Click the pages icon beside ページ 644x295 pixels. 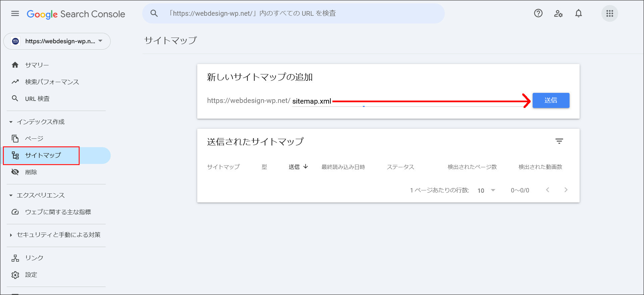pyautogui.click(x=15, y=138)
